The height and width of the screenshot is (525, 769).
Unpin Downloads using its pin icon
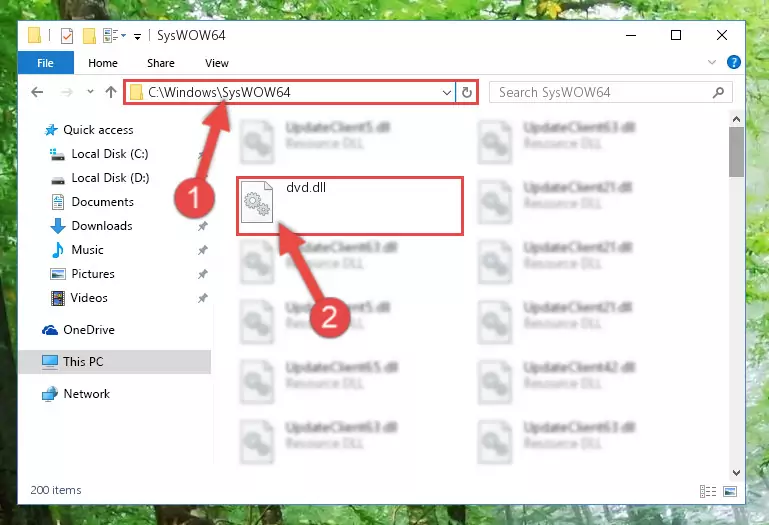click(203, 226)
